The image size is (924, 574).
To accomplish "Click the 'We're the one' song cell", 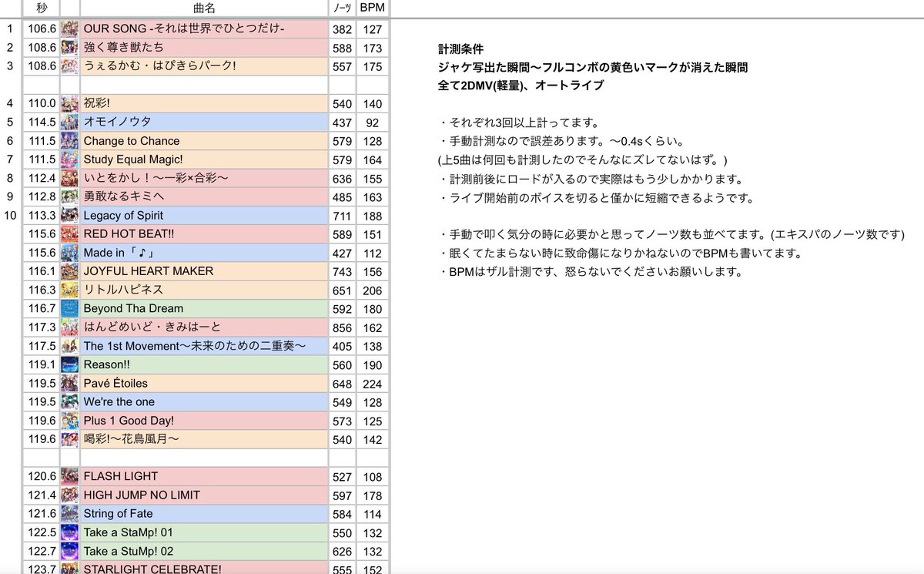I will [204, 401].
